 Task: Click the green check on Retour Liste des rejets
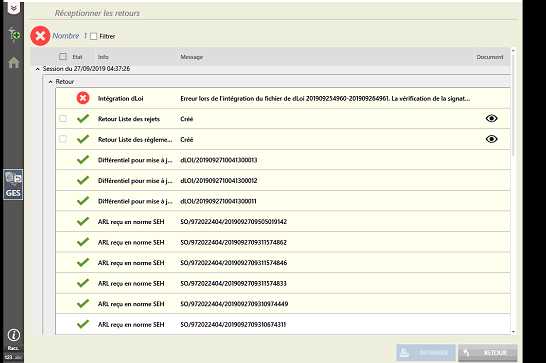83,118
